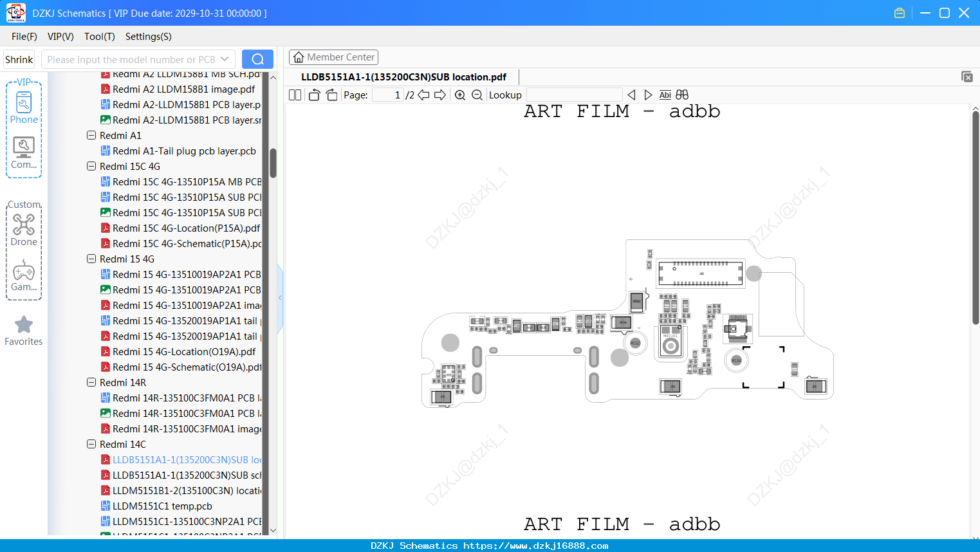Screen dimensions: 980x552
Task: Open the Drone category in Custom sidebar
Action: click(x=24, y=230)
